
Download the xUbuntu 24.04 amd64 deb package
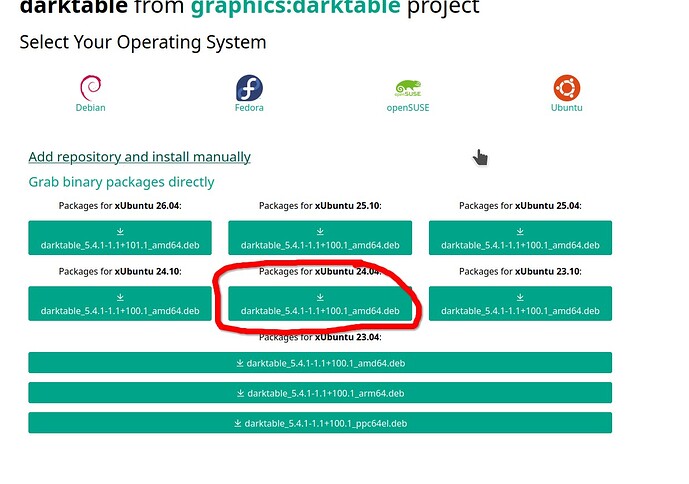tap(320, 303)
